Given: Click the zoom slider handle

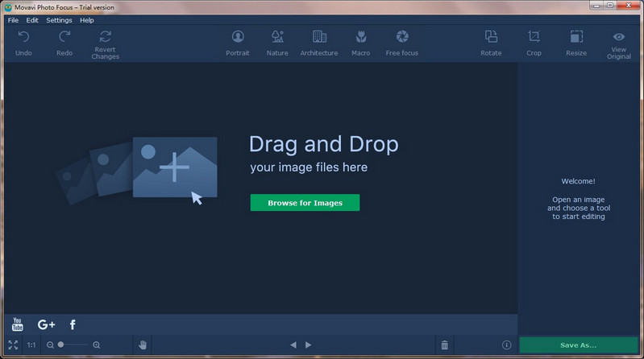Looking at the screenshot, I should point(60,345).
